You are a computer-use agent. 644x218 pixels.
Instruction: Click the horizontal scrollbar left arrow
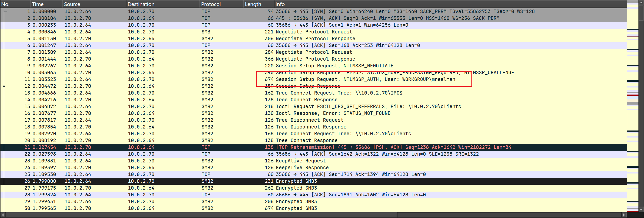click(x=3, y=215)
